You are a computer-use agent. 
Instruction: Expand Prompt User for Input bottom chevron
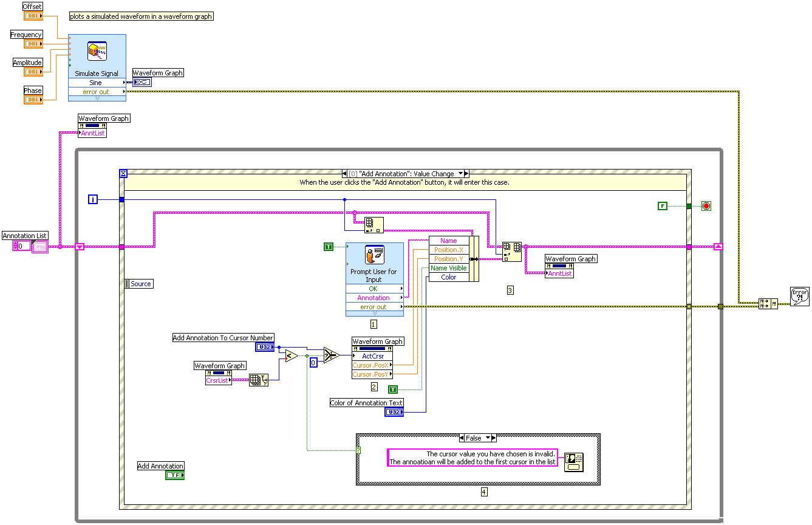374,314
